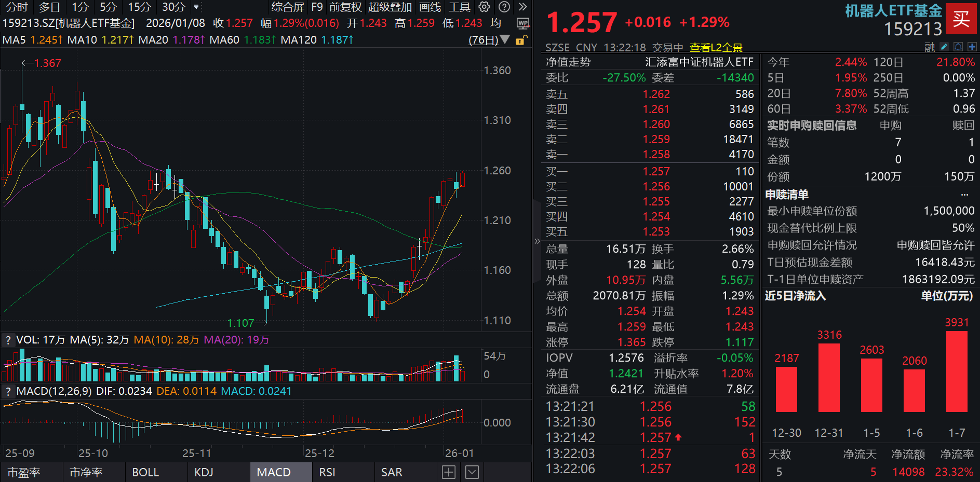This screenshot has height=482, width=980.
Task: Expand more time period options arrow
Action: (x=196, y=7)
